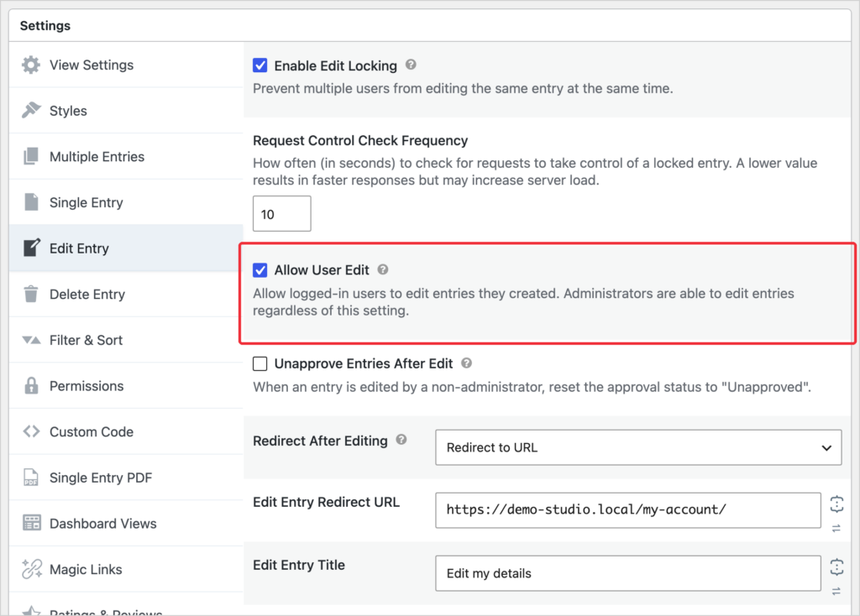Open the Custom Code tab
Image resolution: width=860 pixels, height=616 pixels.
pos(126,431)
